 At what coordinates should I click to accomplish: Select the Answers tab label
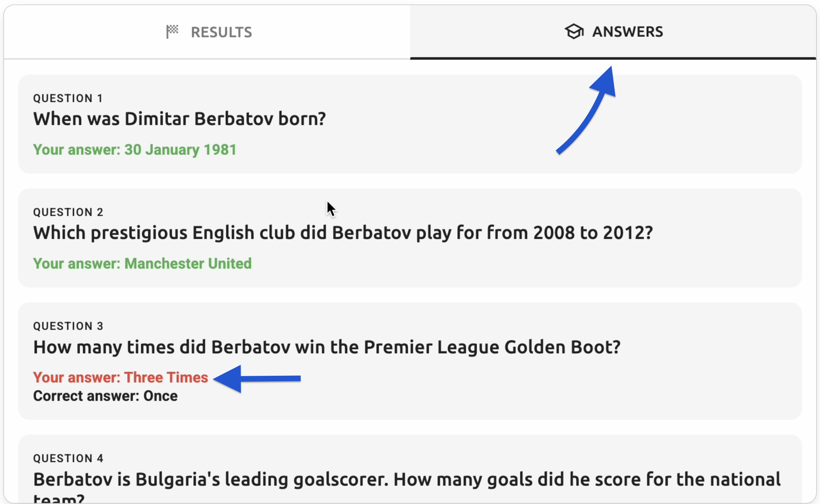[627, 32]
